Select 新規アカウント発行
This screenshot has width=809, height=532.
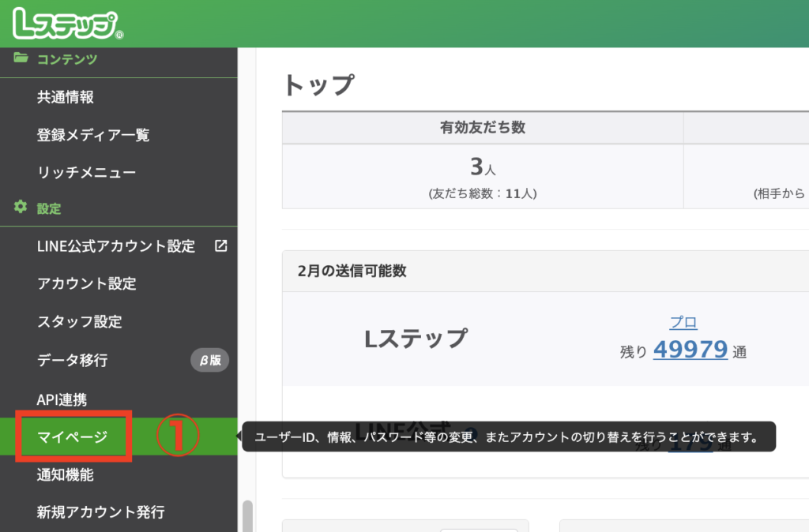101,512
